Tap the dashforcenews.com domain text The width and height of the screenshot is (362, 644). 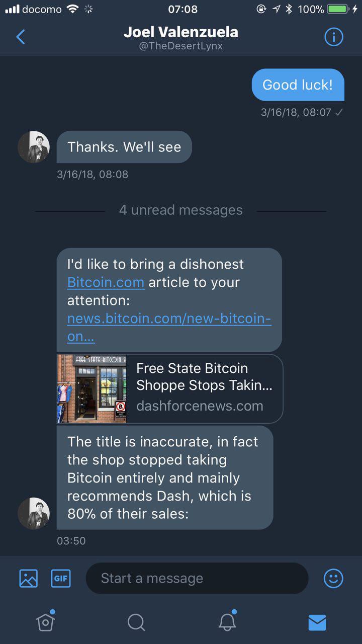coord(200,406)
